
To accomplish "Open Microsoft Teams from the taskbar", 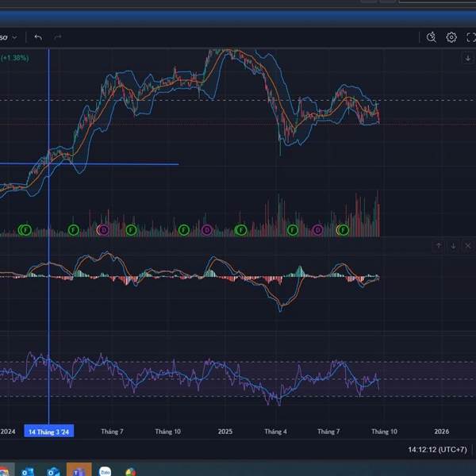I will tap(79, 470).
